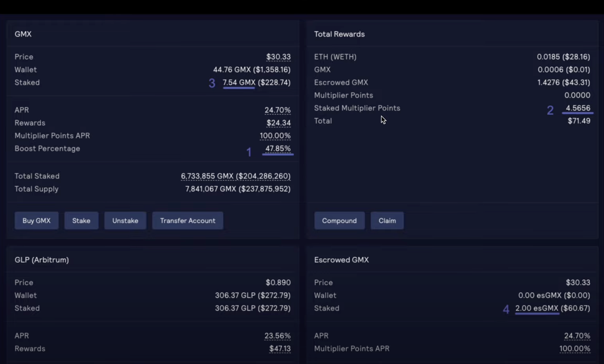Click GMX reward value 0.0006 ($0.01)
Image resolution: width=604 pixels, height=364 pixels.
(564, 70)
